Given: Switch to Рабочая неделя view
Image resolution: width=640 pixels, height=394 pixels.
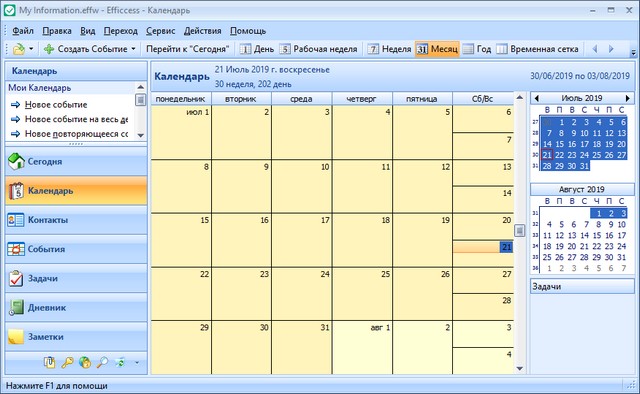Looking at the screenshot, I should [x=318, y=49].
